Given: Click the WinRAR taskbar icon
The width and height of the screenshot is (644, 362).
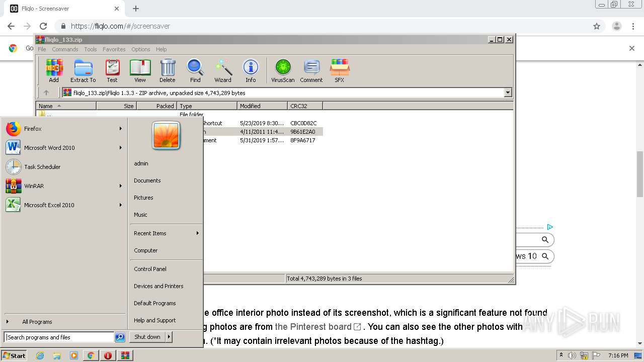Looking at the screenshot, I should pos(125,355).
